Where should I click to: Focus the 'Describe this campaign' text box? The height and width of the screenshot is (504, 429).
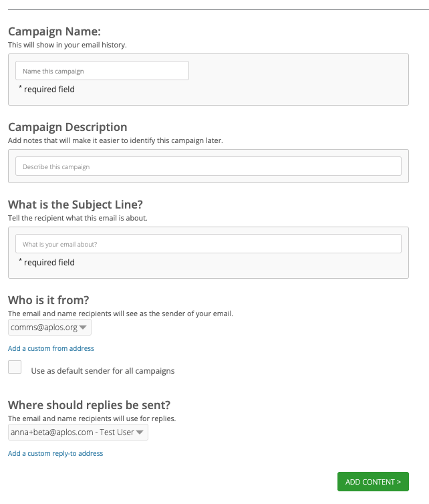pyautogui.click(x=208, y=166)
